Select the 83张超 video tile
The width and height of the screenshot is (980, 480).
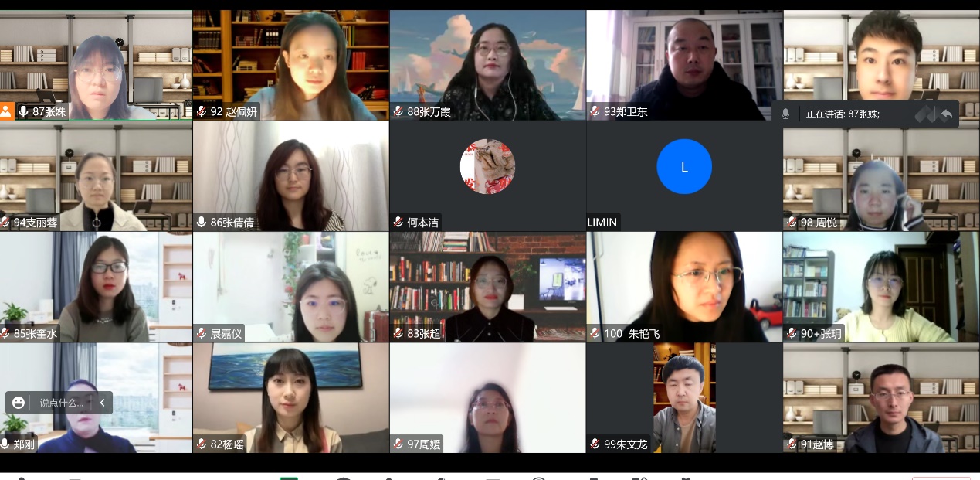(487, 287)
